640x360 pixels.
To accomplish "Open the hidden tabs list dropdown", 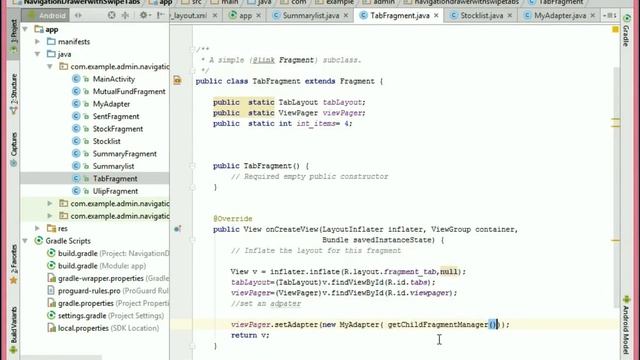I will [x=610, y=16].
